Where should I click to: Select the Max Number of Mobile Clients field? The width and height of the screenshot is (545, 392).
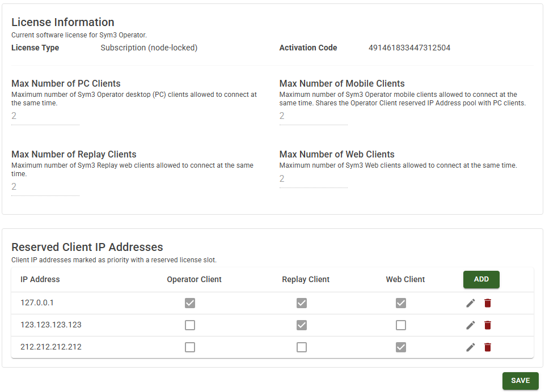coord(313,116)
